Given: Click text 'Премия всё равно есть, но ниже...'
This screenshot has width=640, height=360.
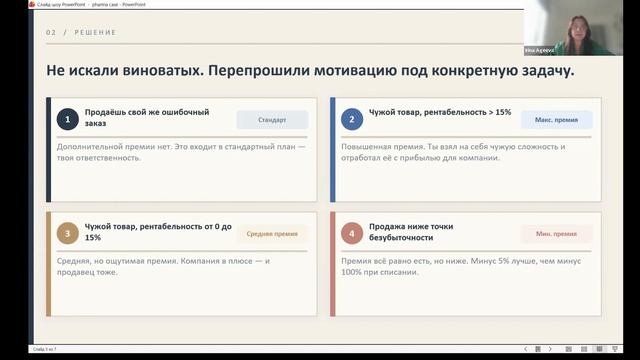Looking at the screenshot, I should click(x=461, y=266).
